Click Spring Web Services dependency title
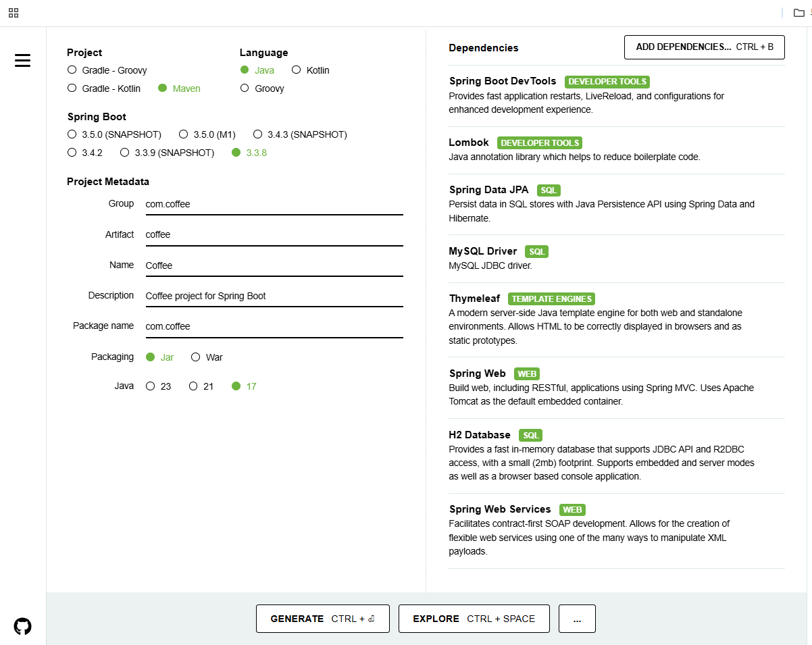812x645 pixels. [x=500, y=509]
